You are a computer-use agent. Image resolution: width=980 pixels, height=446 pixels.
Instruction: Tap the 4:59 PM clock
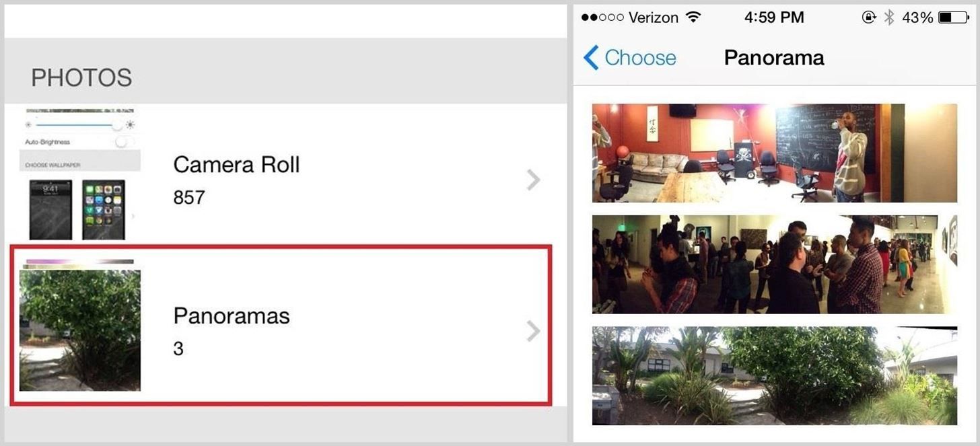click(x=774, y=17)
